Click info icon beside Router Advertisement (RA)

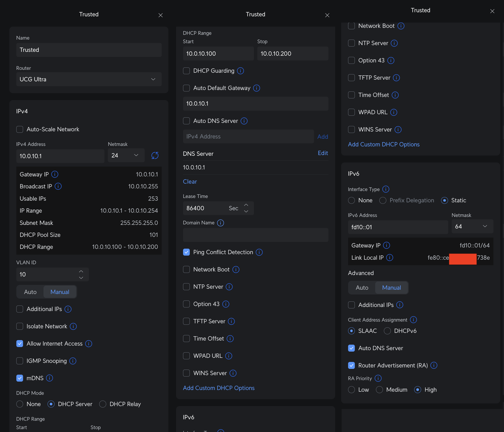[x=434, y=365]
